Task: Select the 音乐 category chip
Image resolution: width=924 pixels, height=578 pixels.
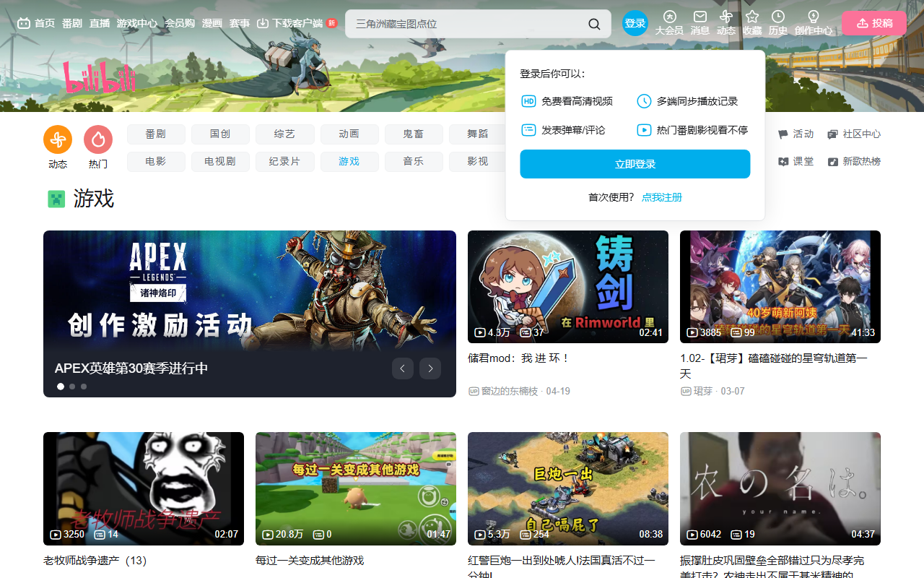Action: point(414,162)
